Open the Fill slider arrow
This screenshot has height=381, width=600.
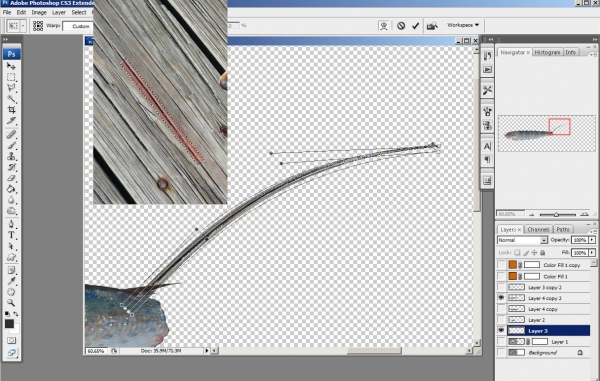(x=592, y=252)
